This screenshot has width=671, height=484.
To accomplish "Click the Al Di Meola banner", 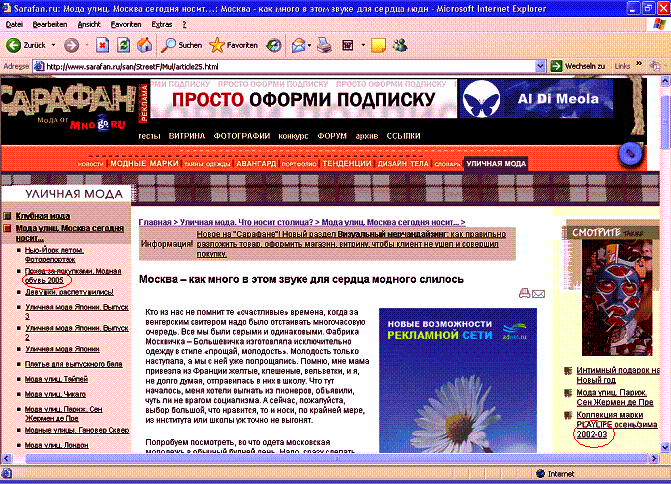I will point(536,99).
